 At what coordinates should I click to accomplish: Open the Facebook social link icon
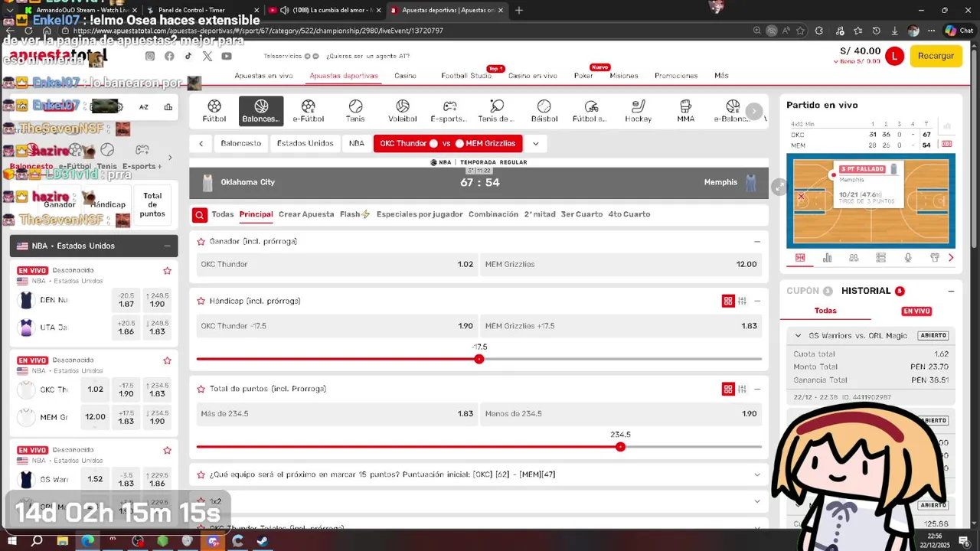click(169, 56)
